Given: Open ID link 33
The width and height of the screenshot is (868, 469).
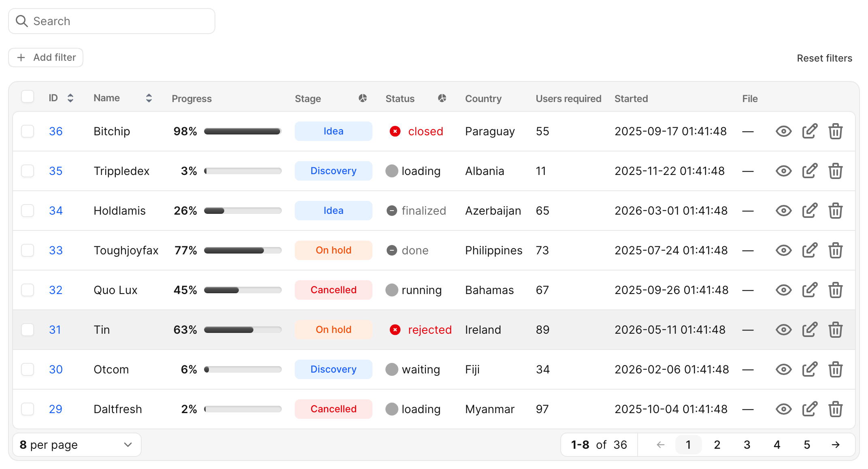Looking at the screenshot, I should coord(56,250).
